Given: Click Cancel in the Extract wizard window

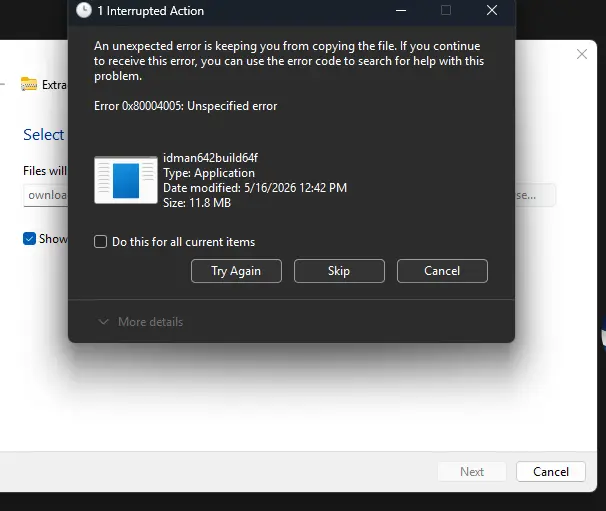Looking at the screenshot, I should tap(551, 472).
